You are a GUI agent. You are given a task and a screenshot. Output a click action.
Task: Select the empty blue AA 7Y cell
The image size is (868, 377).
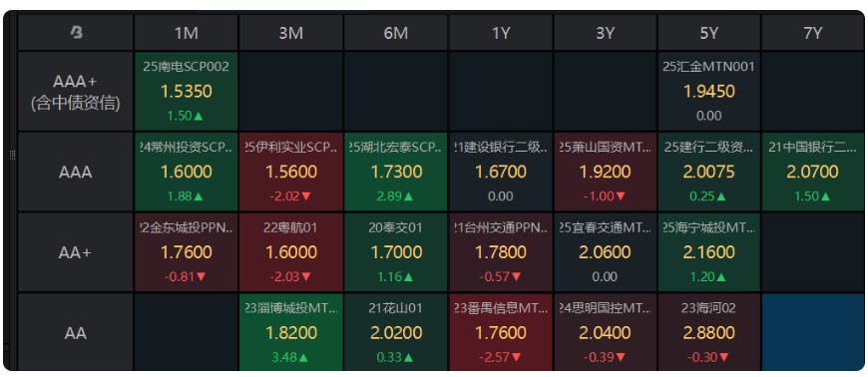tap(812, 332)
